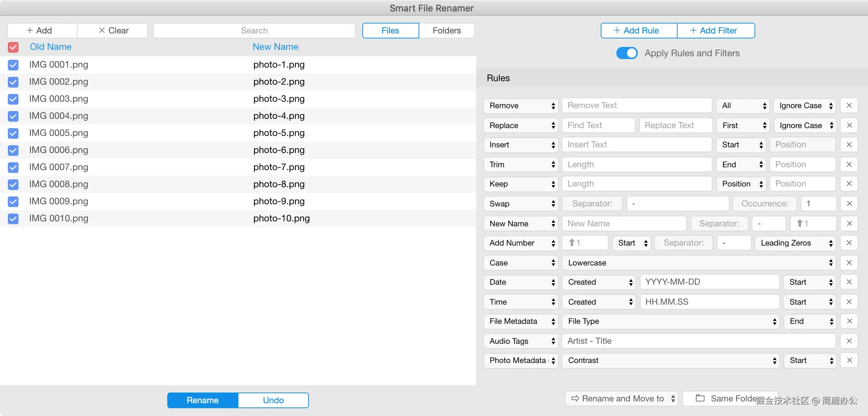Toggle Apply Rules and Filters switch
The image size is (868, 416).
pos(627,53)
